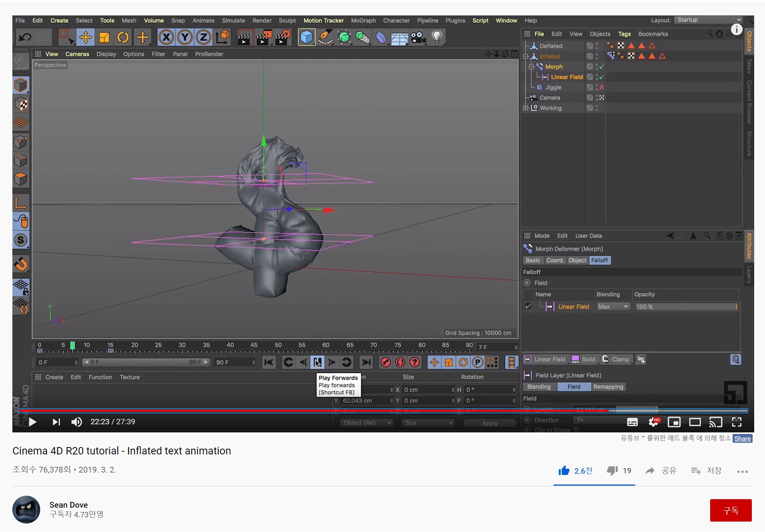Add a Light bulb icon
The image size is (765, 532).
point(437,37)
